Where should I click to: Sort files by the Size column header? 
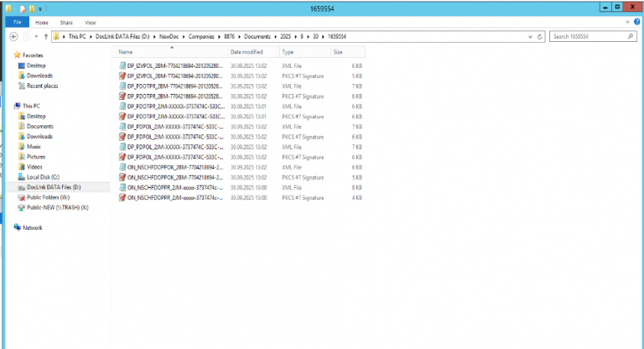pos(347,52)
